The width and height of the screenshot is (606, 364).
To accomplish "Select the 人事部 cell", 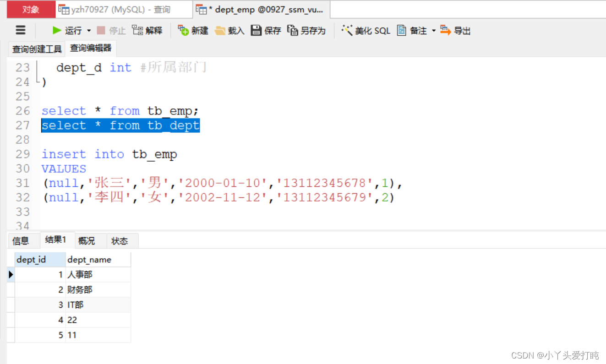I will (x=98, y=275).
